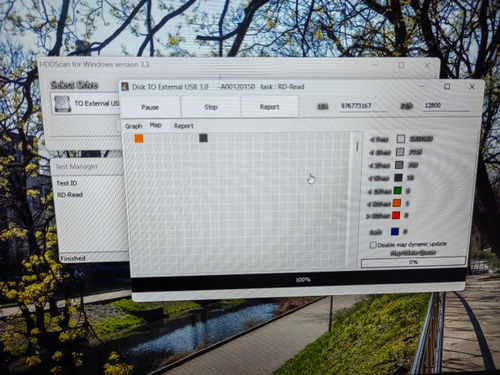The image size is (500, 375).
Task: Click the green legend color square
Action: 397,191
